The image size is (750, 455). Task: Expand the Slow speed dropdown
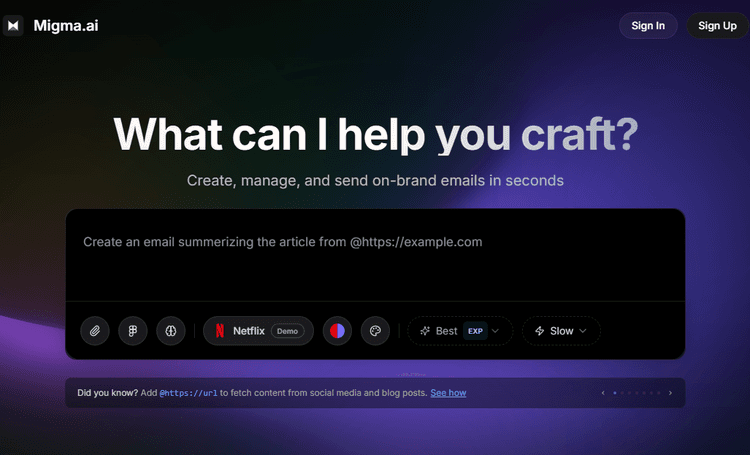(561, 331)
